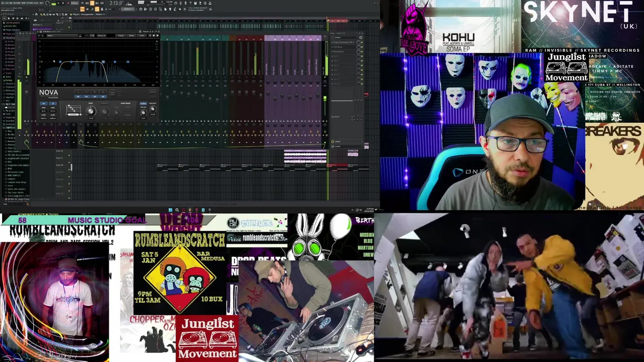Stop playback with the transport stop button
The height and width of the screenshot is (362, 644).
pos(63,3)
